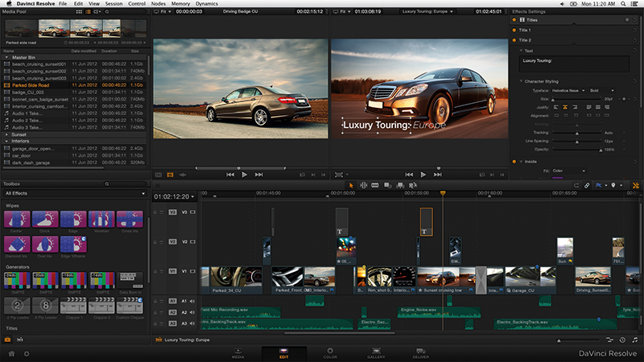Jump to previous clip in source viewer
The width and height of the screenshot is (644, 362).
pyautogui.click(x=230, y=175)
